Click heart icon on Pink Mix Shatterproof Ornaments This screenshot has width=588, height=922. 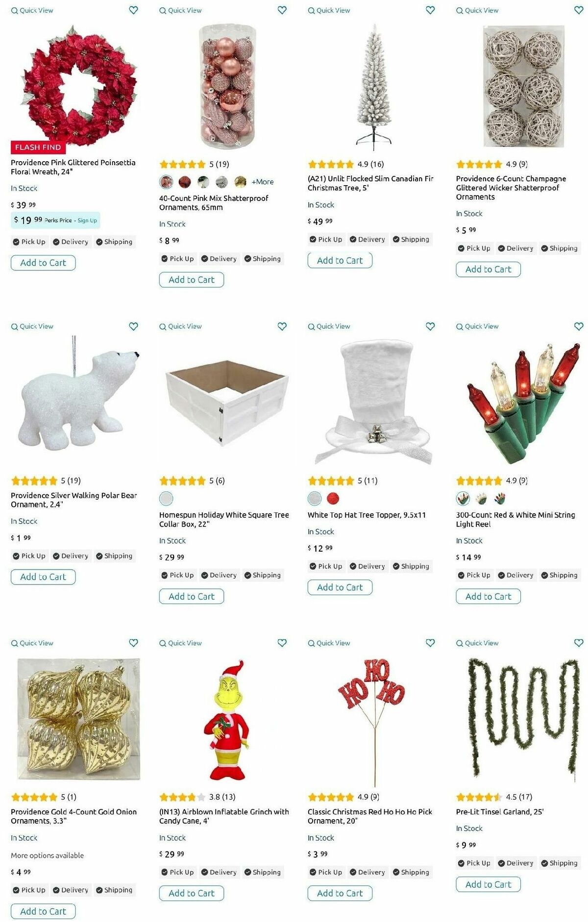[282, 10]
